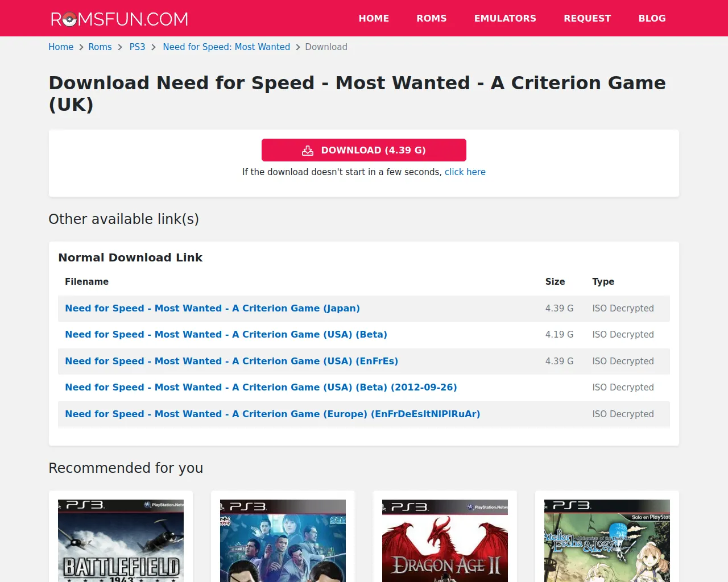Click the 'Size' column header
Screen dimensions: 728x582
click(x=555, y=282)
